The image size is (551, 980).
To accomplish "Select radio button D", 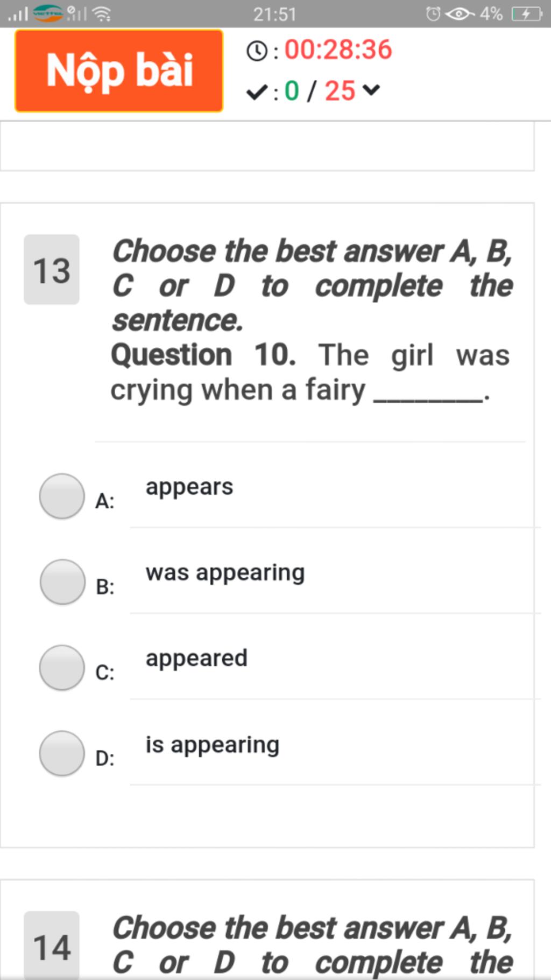I will [x=62, y=753].
